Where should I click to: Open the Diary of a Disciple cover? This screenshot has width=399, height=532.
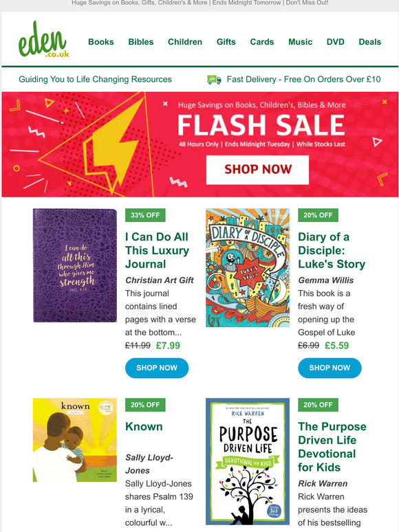pyautogui.click(x=248, y=267)
